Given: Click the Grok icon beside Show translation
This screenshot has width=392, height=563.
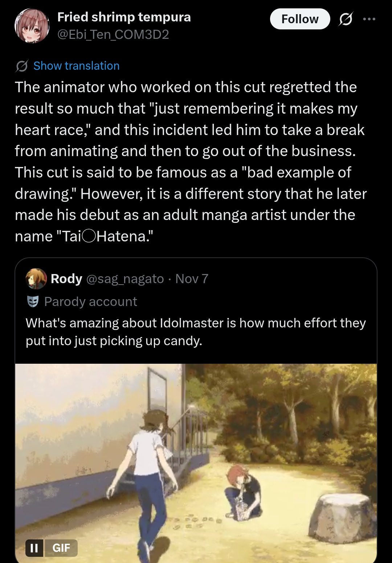Looking at the screenshot, I should (x=22, y=66).
